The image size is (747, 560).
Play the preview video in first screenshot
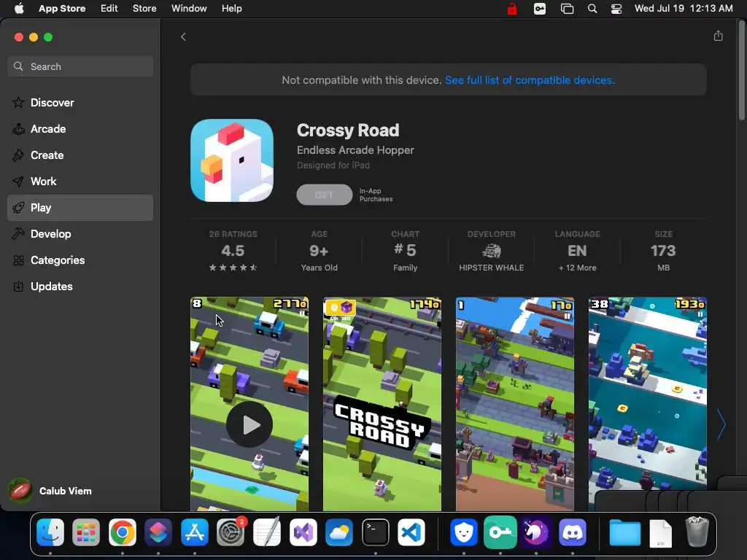[249, 424]
